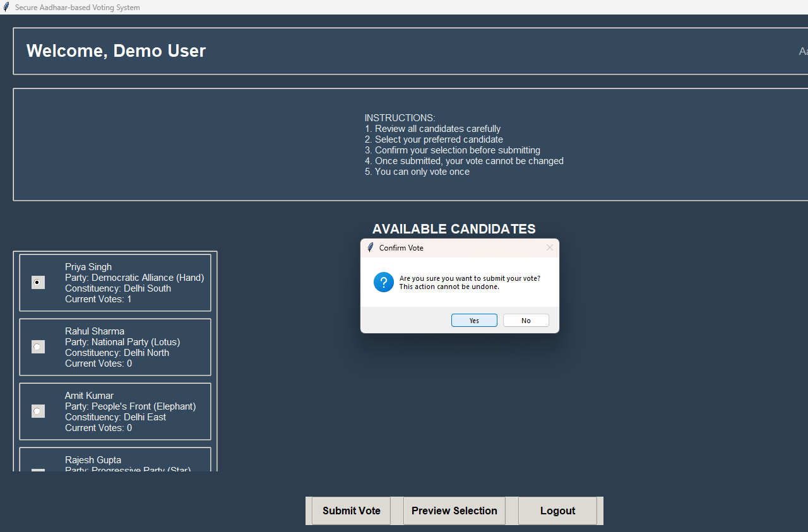Select the Priya Singh radio button
This screenshot has width=808, height=532.
point(38,283)
